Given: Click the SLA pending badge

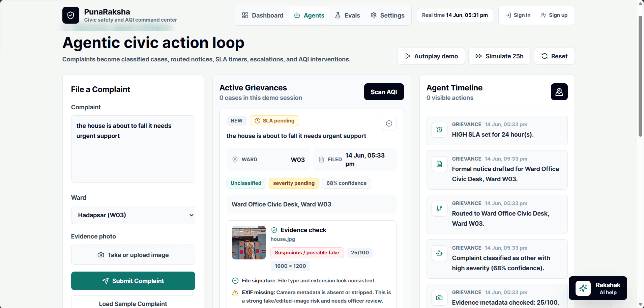Looking at the screenshot, I should click(x=274, y=121).
